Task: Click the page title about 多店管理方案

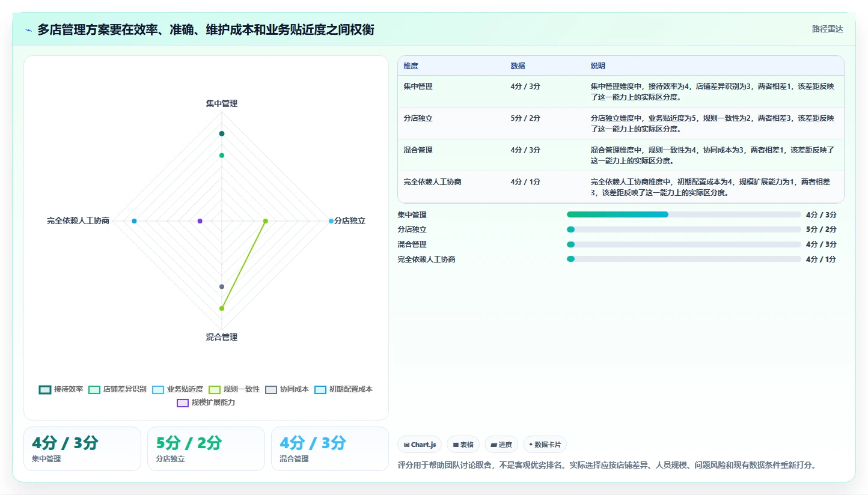Action: pyautogui.click(x=206, y=29)
